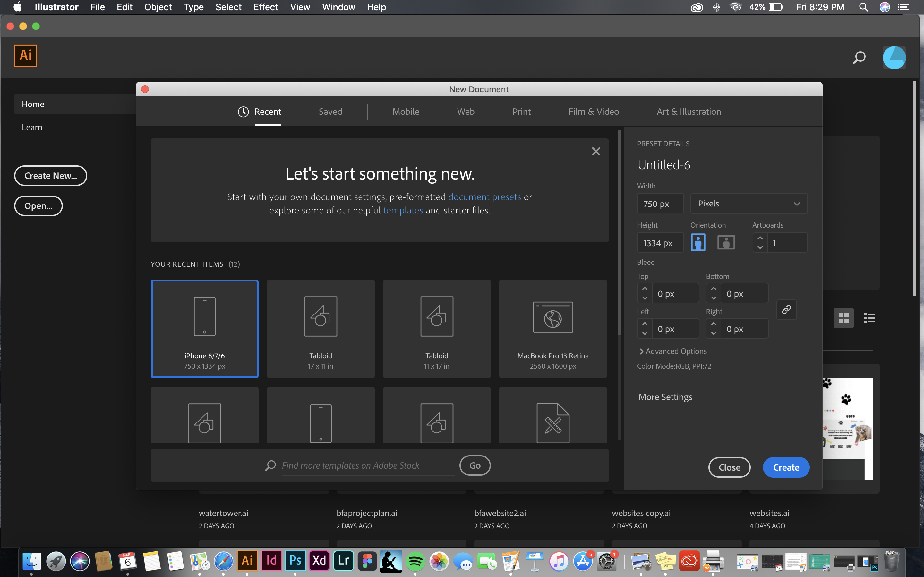Click the portrait orientation icon
This screenshot has height=577, width=924.
click(698, 241)
